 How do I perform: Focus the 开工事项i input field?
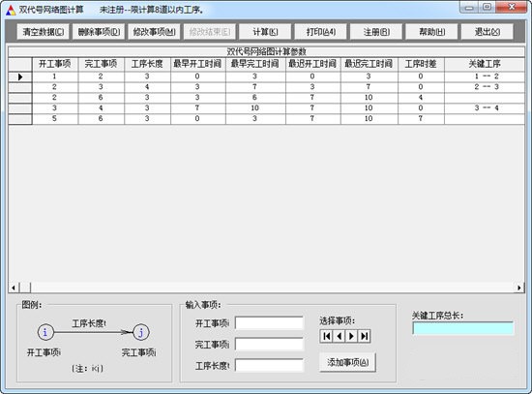269,323
